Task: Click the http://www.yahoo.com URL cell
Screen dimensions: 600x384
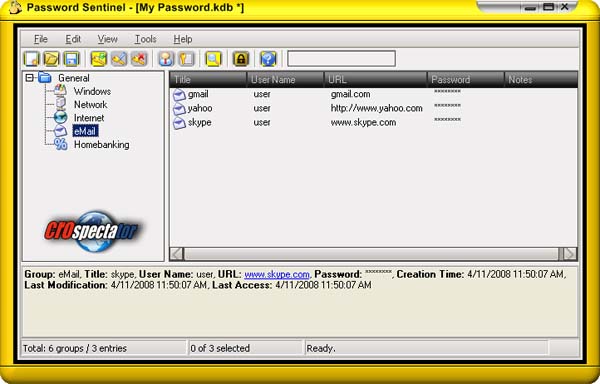Action: pos(377,108)
